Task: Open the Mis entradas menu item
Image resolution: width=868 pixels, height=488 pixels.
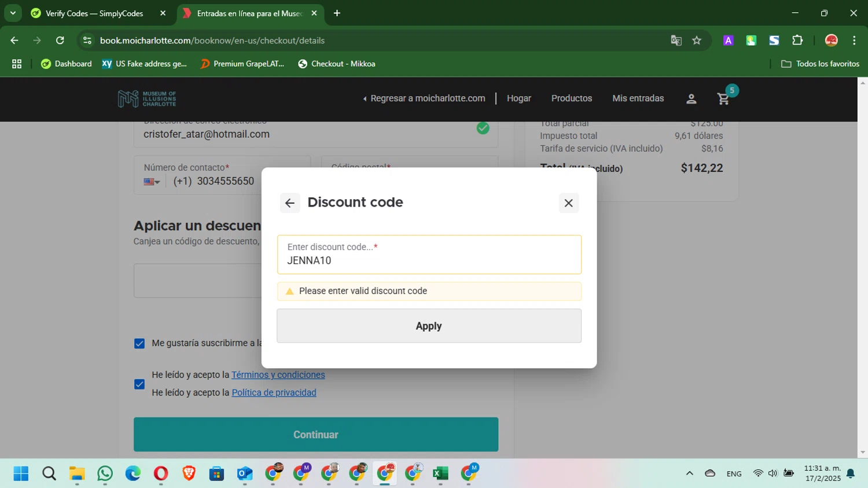Action: click(638, 98)
